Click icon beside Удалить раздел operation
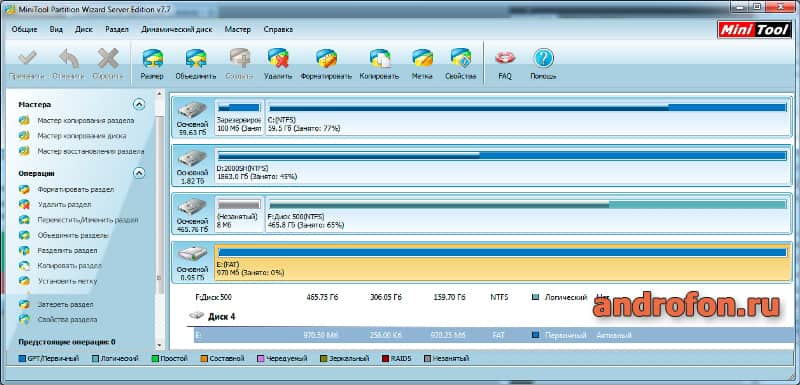This screenshot has height=385, width=800. [x=24, y=204]
